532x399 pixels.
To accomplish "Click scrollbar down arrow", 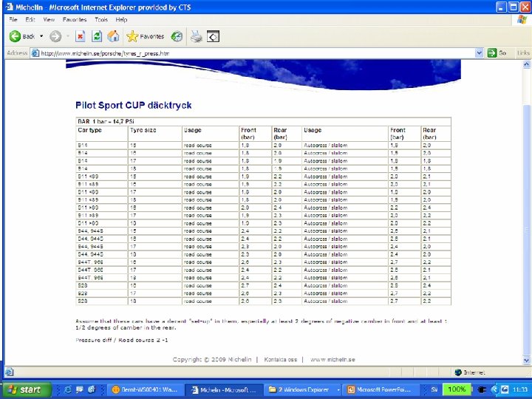I will click(527, 361).
